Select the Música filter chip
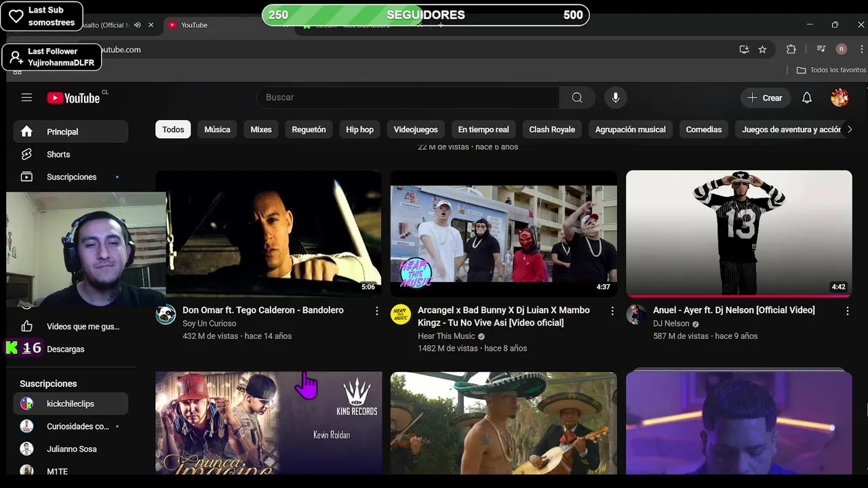This screenshot has width=868, height=488. 217,129
